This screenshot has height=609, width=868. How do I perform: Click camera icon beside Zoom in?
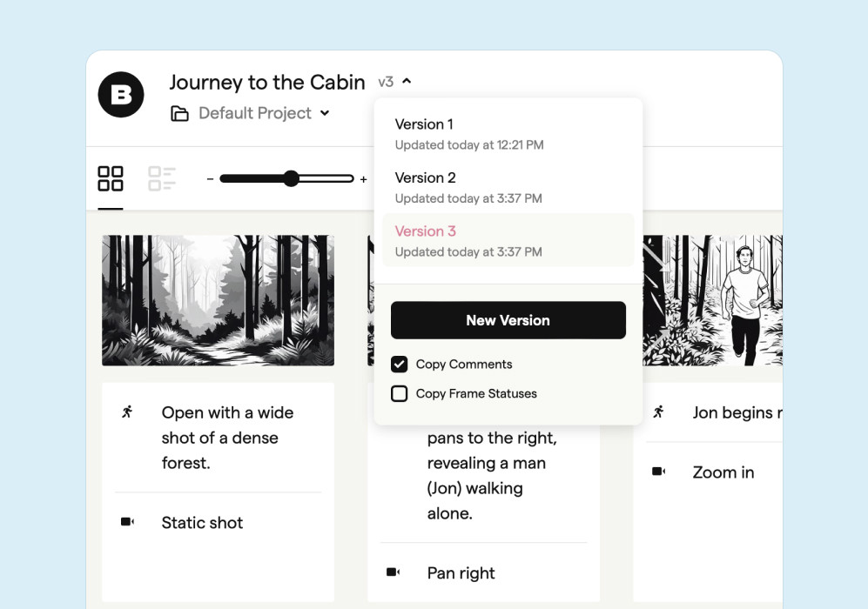(659, 472)
